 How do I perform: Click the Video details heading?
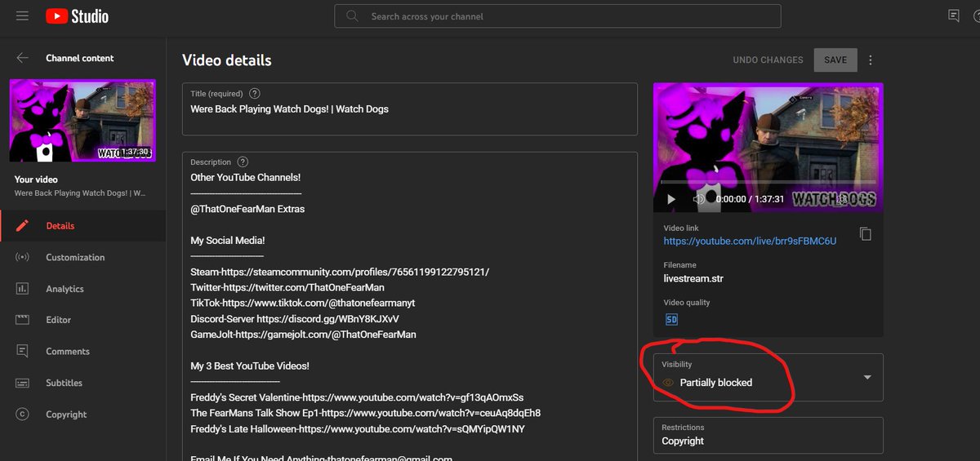(227, 60)
